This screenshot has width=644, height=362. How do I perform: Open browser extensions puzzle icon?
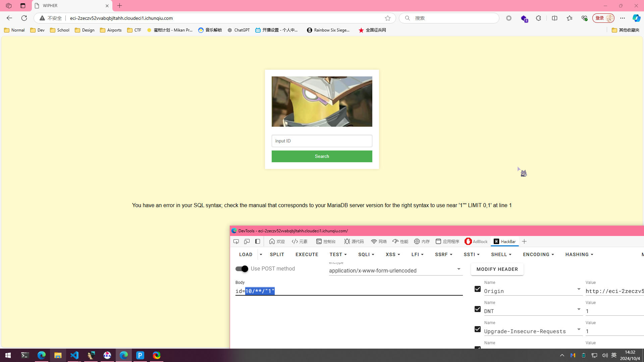[x=538, y=18]
